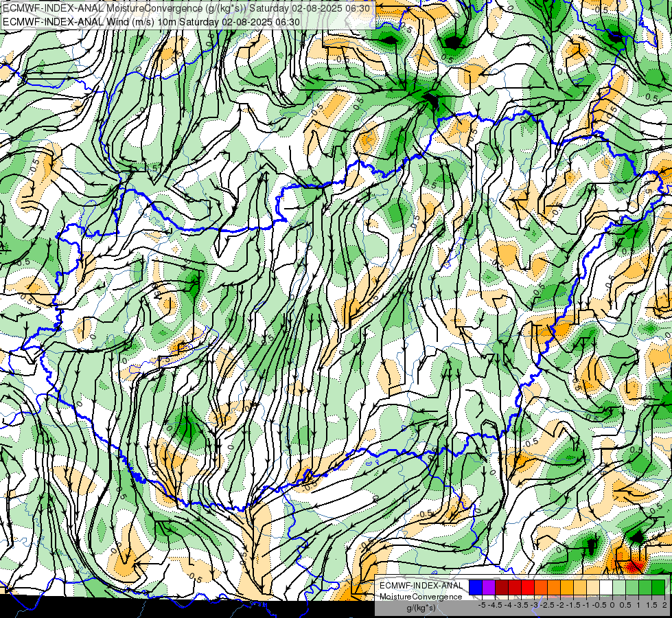Pick the swatch between -3.5 and -3
672x618 pixels.
click(x=528, y=588)
